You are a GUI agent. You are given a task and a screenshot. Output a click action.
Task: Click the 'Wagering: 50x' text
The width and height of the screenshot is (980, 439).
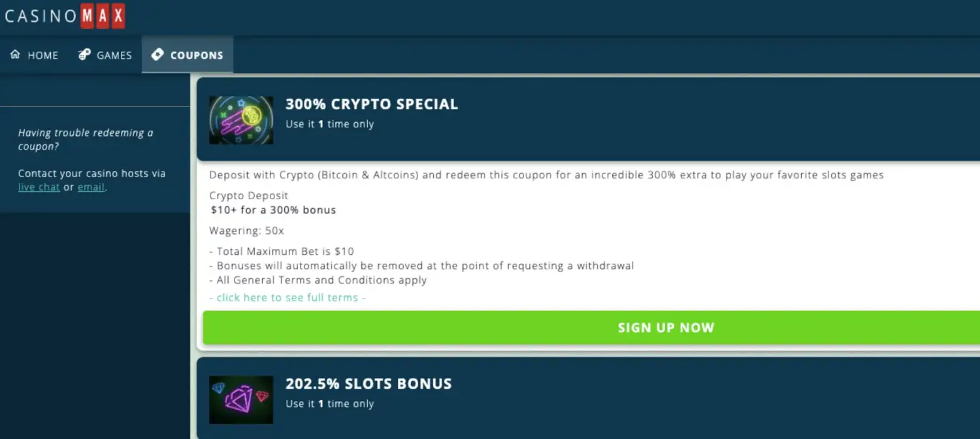coord(246,231)
